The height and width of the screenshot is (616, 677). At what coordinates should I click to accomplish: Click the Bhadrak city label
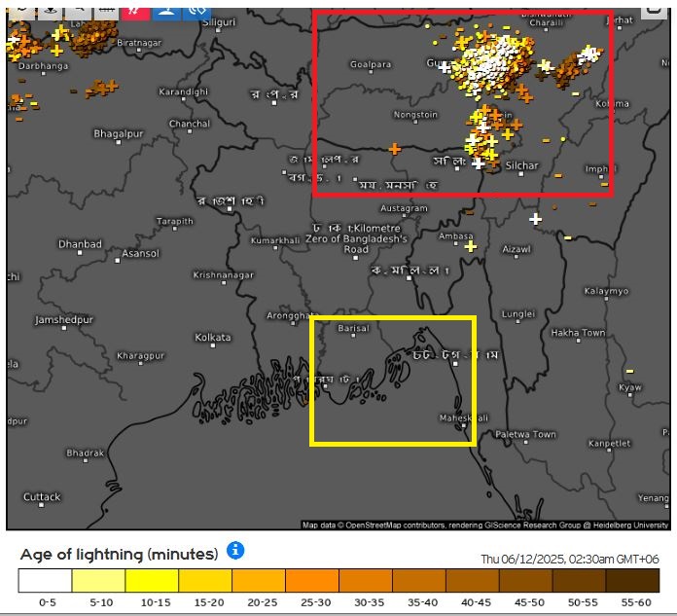(x=85, y=453)
